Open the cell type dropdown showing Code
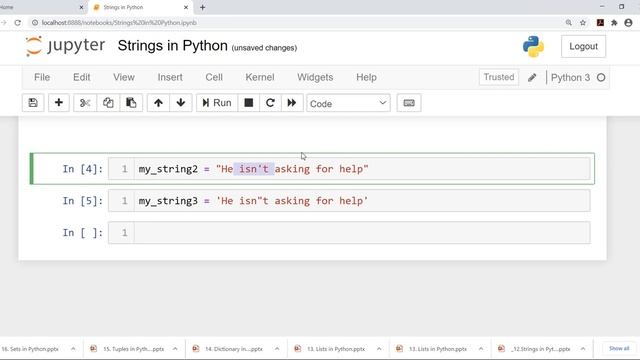The width and height of the screenshot is (640, 360). pos(348,103)
